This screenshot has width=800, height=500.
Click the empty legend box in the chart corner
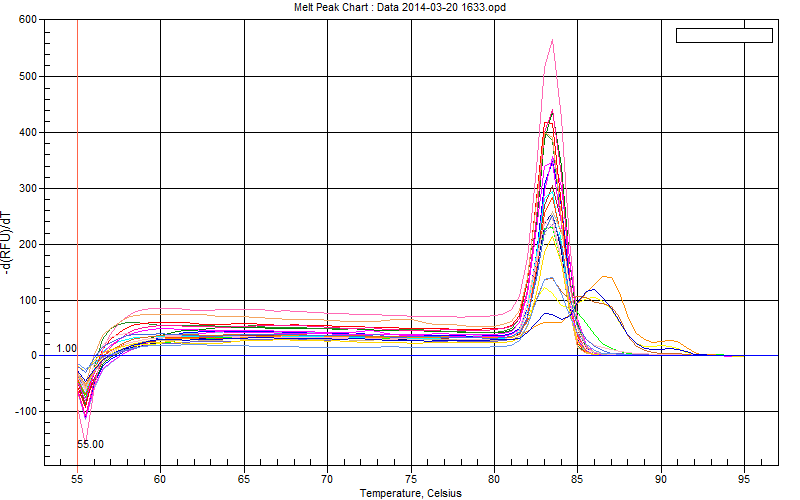[x=724, y=35]
